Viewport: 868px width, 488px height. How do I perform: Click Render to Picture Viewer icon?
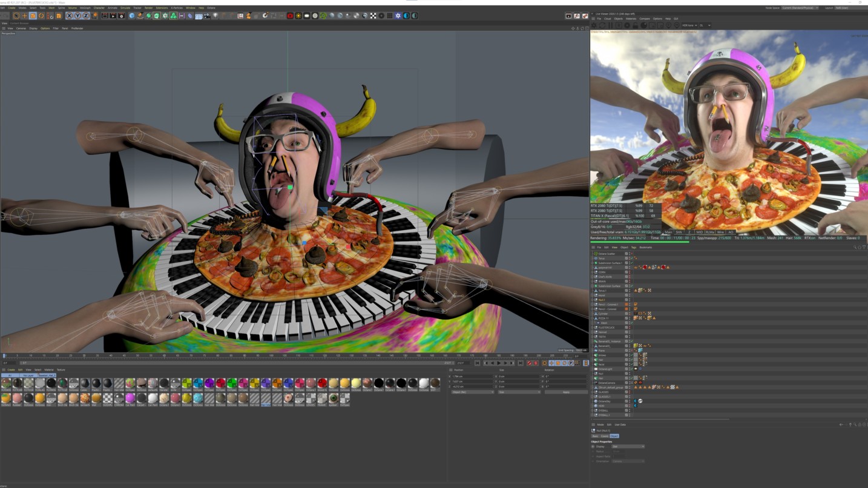(113, 16)
